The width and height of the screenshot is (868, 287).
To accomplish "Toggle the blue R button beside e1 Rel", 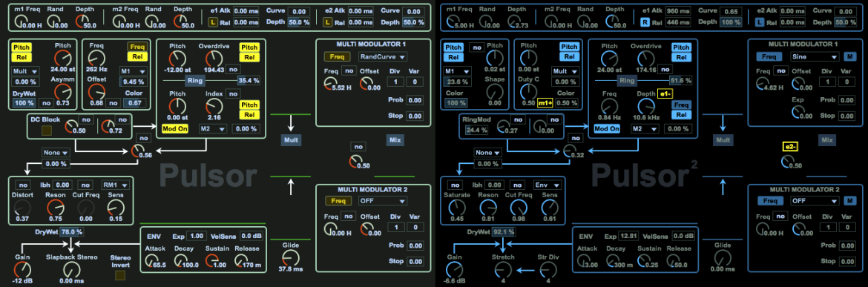I will tap(645, 22).
